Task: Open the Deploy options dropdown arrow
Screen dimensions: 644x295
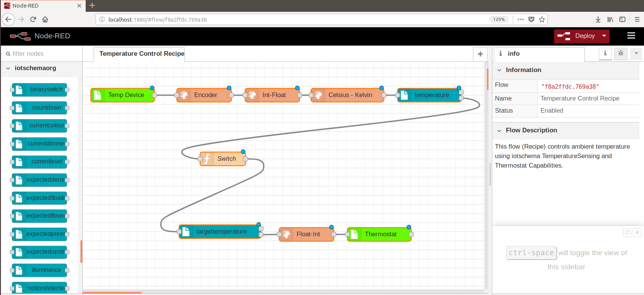Action: pyautogui.click(x=604, y=36)
